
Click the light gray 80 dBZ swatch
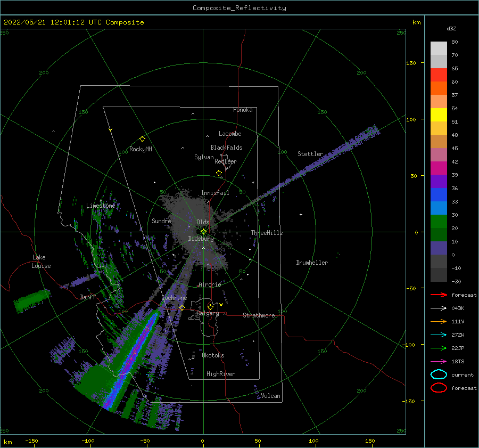click(x=439, y=48)
